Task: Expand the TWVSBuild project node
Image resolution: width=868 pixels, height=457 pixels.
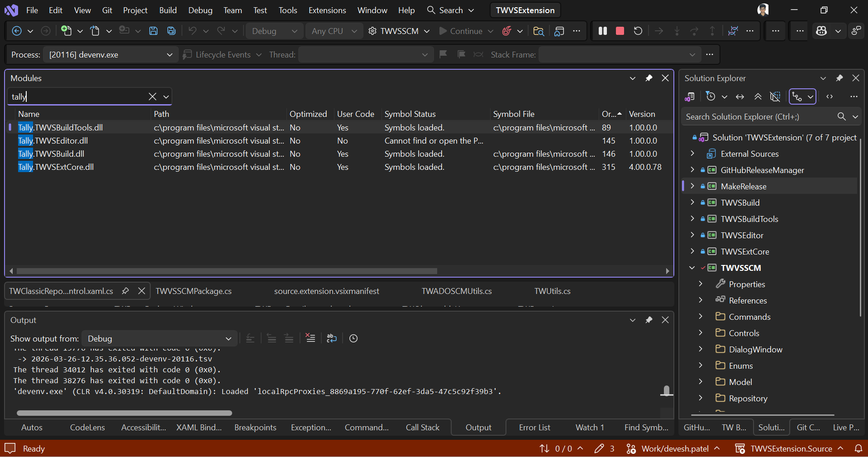Action: coord(692,202)
